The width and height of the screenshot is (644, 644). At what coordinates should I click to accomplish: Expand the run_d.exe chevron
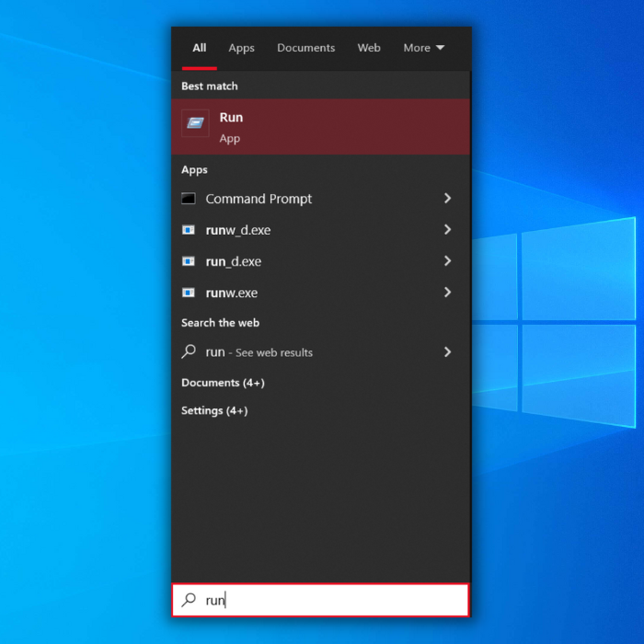point(447,261)
